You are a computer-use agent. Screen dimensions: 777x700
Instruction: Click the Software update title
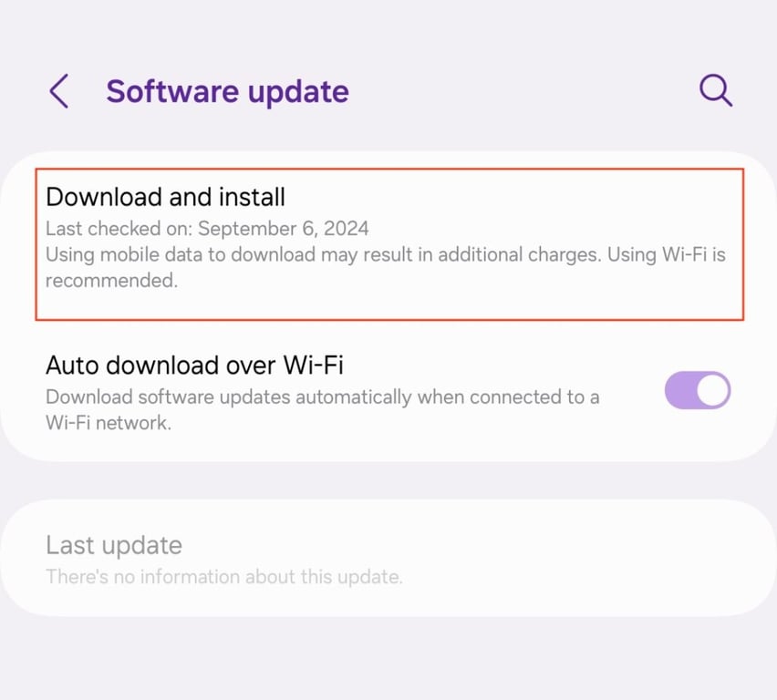click(227, 91)
